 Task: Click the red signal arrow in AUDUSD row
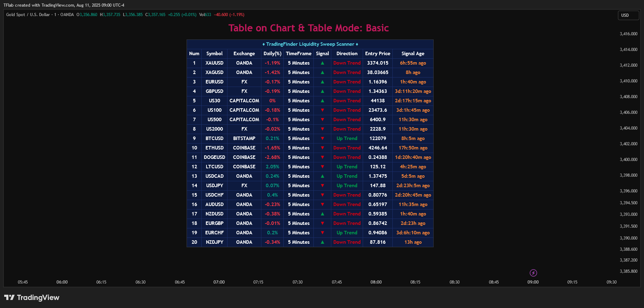point(323,205)
